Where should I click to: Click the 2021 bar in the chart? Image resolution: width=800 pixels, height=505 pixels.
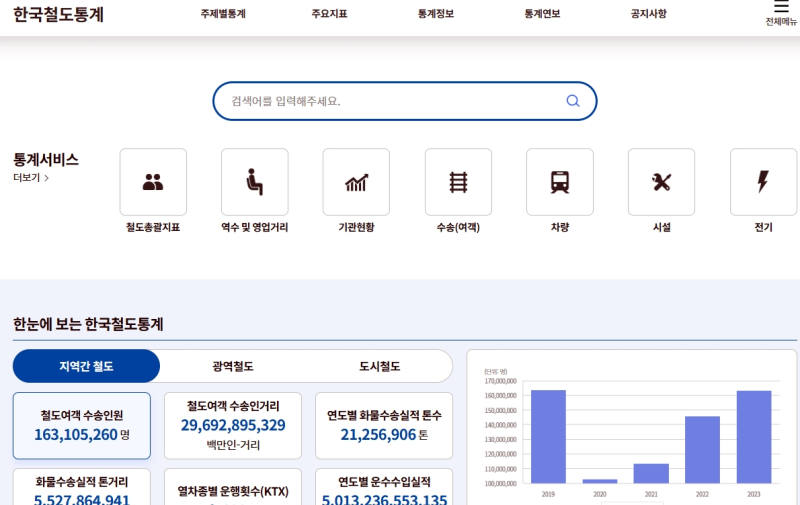[651, 473]
